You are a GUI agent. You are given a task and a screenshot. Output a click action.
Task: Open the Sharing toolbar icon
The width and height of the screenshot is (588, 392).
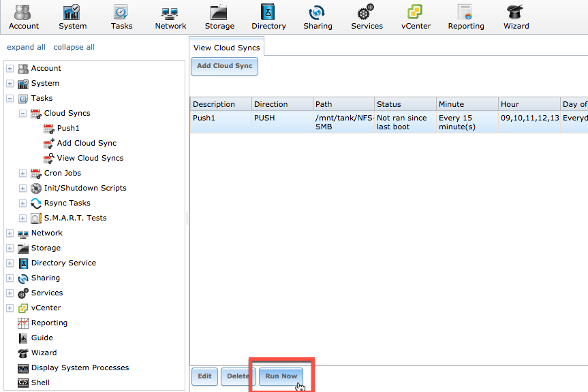click(x=318, y=17)
